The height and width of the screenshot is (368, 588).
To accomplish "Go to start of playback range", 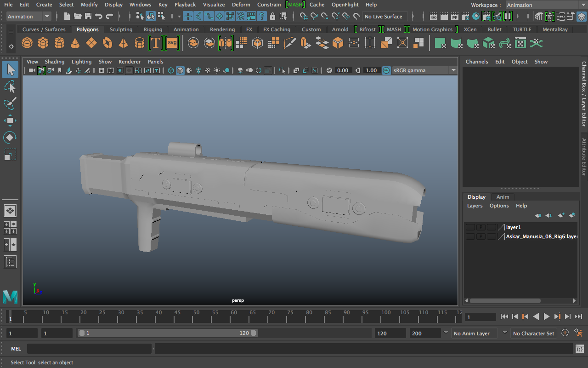I will point(504,316).
